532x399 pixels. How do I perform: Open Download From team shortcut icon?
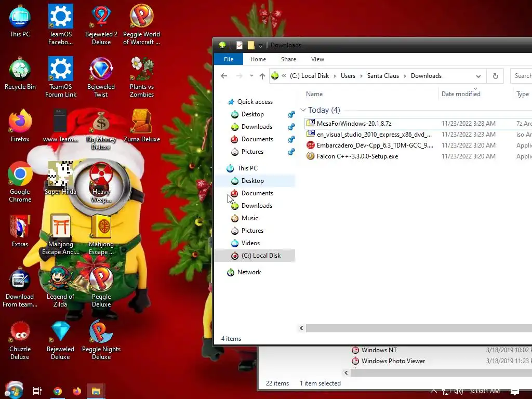tap(20, 287)
